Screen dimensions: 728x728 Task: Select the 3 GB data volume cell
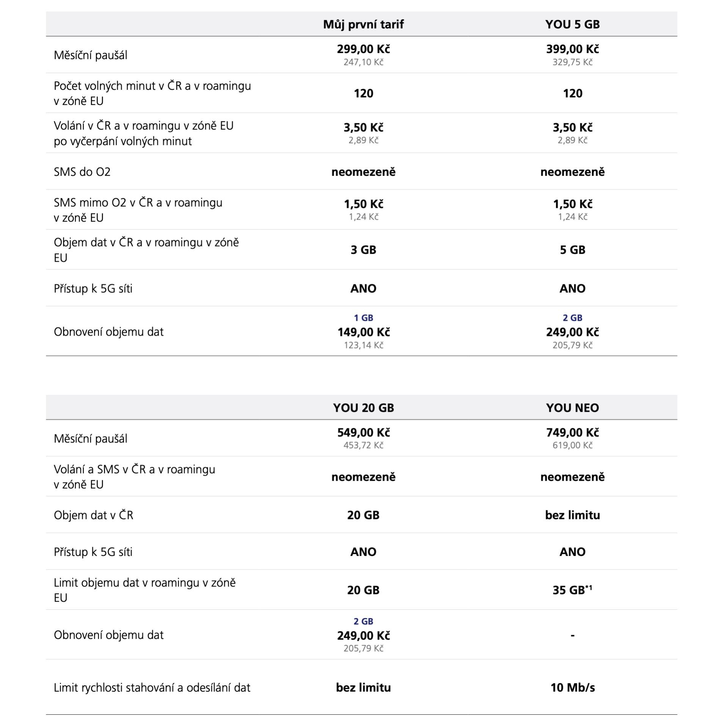pyautogui.click(x=363, y=250)
